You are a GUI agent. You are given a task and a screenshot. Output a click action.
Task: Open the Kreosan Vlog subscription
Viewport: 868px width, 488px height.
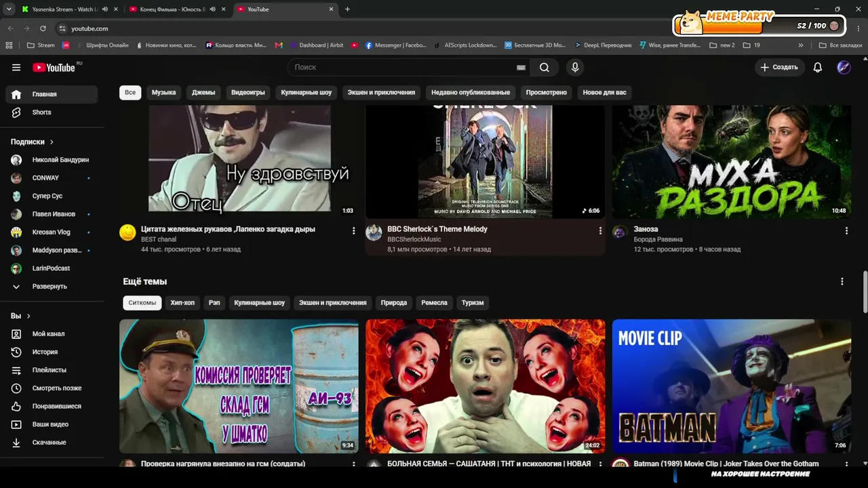[52, 232]
